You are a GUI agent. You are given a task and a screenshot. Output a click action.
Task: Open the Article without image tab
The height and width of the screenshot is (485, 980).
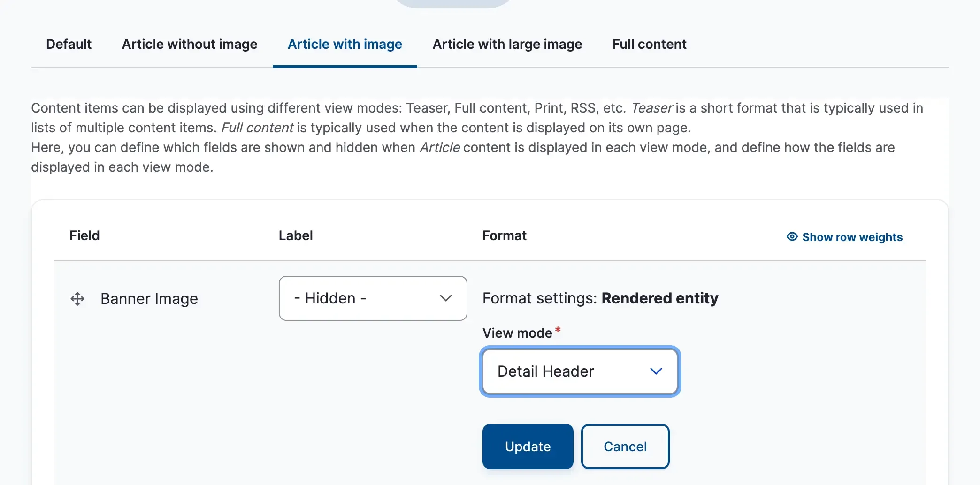point(190,44)
